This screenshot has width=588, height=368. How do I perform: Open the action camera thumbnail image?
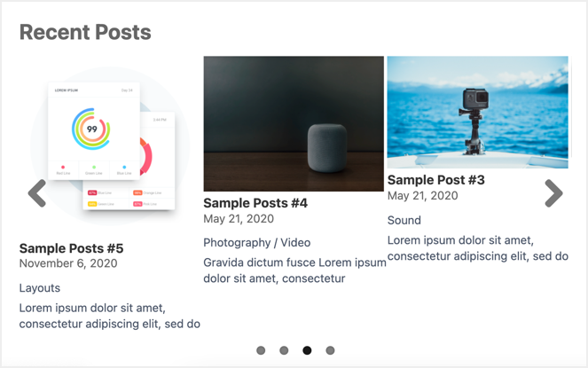[x=477, y=112]
